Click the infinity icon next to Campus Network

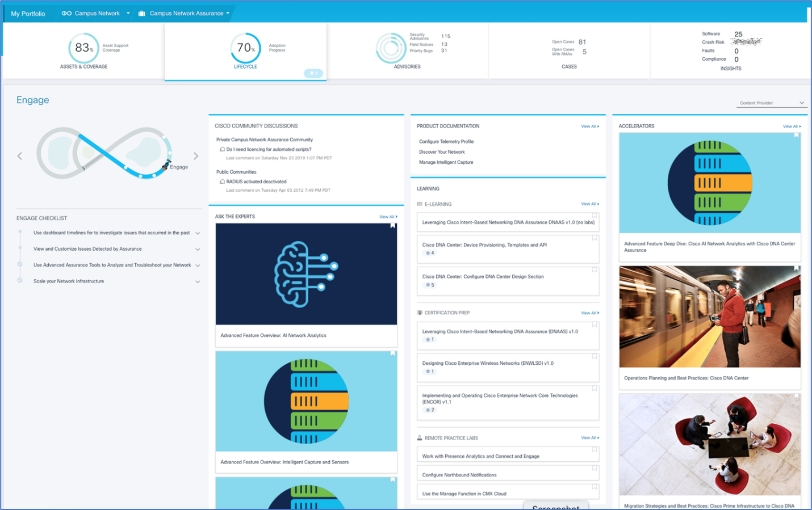click(x=66, y=13)
